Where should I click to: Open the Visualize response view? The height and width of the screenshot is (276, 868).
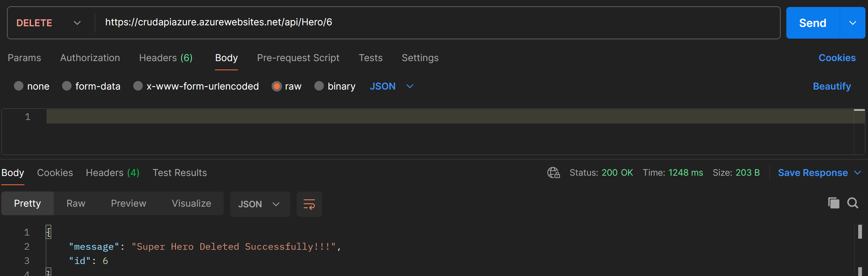[x=192, y=203]
